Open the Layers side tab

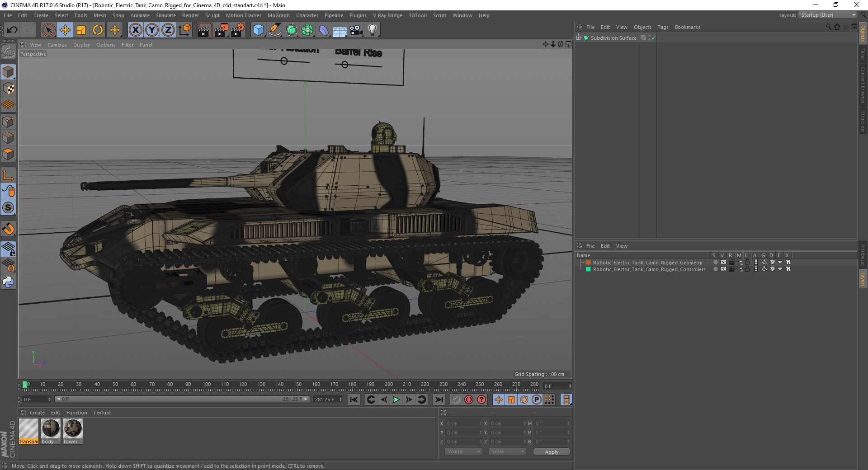pos(863,279)
